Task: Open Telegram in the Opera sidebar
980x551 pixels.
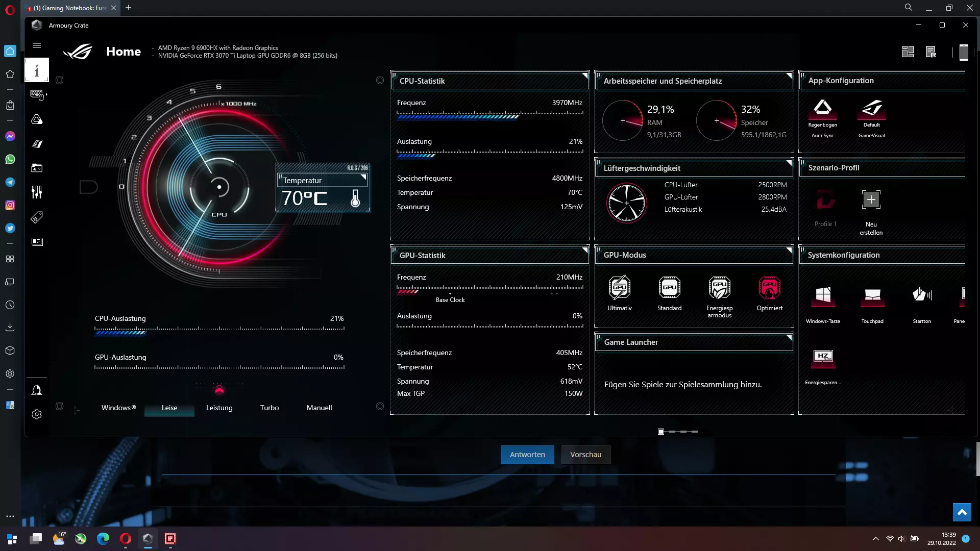Action: coord(10,182)
